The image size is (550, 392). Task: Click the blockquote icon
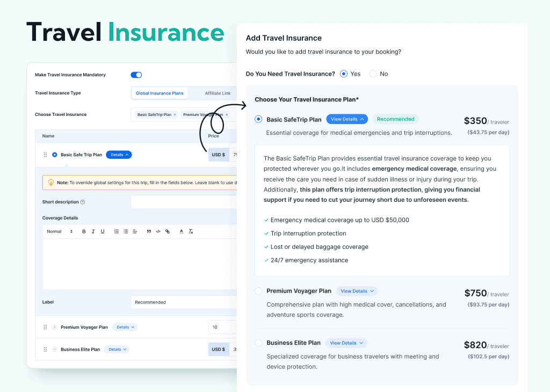click(149, 231)
